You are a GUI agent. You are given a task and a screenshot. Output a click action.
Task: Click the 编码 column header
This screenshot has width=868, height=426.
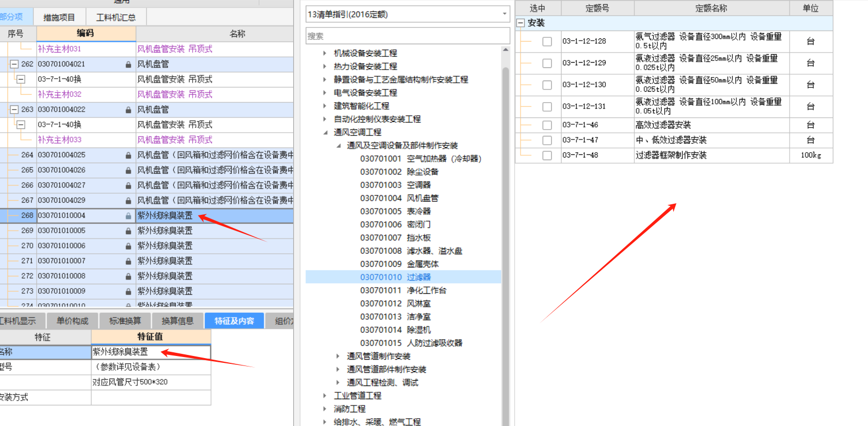pyautogui.click(x=86, y=33)
